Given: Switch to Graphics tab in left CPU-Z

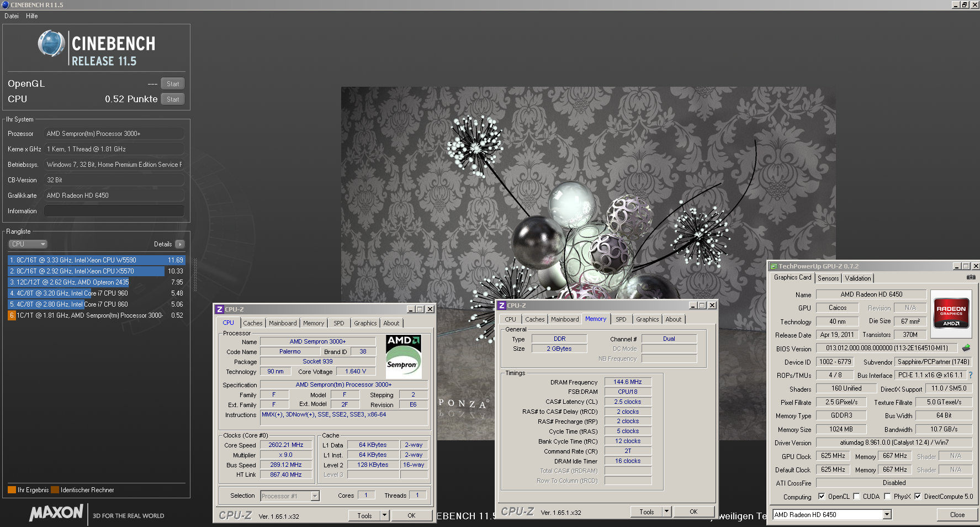Looking at the screenshot, I should (x=365, y=323).
